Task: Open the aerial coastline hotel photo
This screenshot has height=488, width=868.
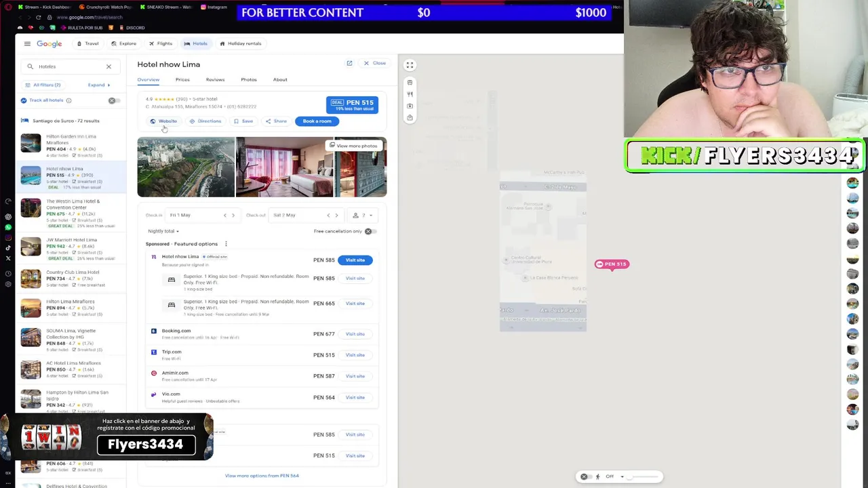Action: tap(186, 167)
